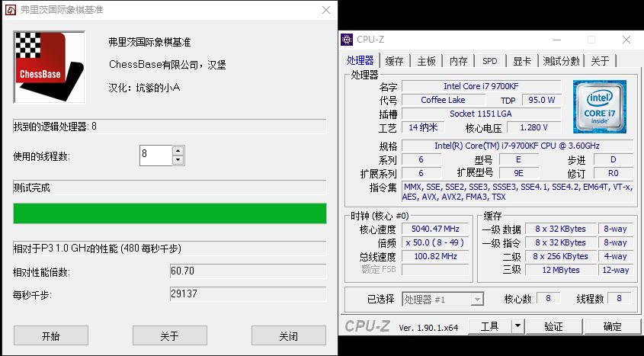Open the 关于 tab in CPU-Z
644x356 pixels.
[x=600, y=61]
